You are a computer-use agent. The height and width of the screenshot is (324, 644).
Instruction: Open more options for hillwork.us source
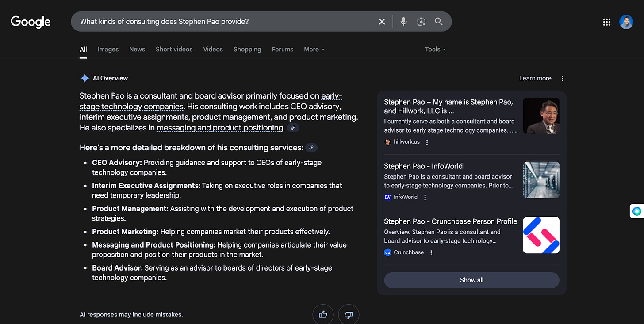click(427, 142)
